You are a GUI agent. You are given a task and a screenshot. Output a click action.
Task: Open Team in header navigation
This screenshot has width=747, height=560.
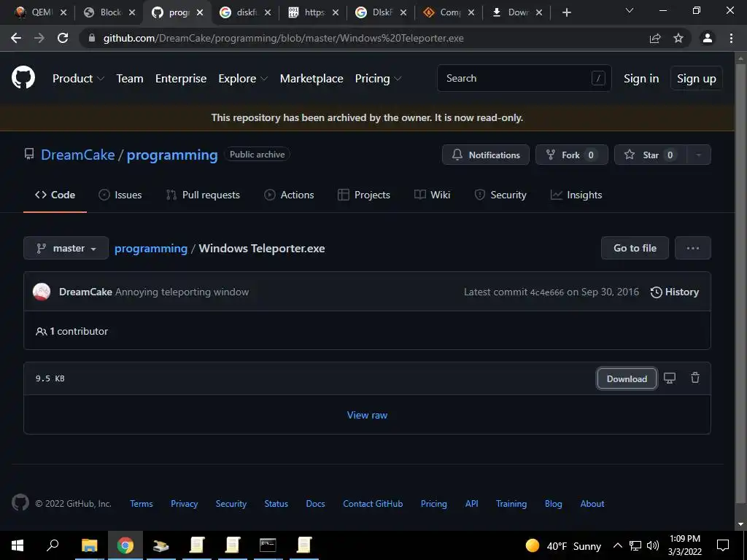pyautogui.click(x=130, y=79)
